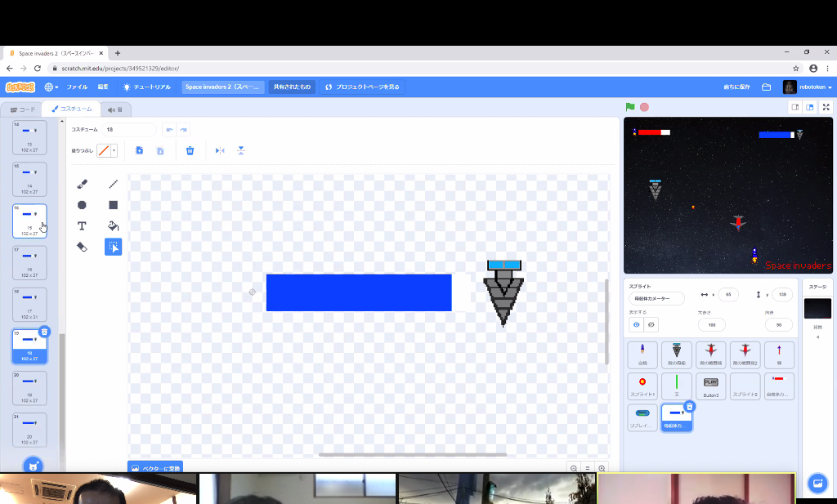Click the green flag to run
Image resolution: width=837 pixels, height=504 pixels.
pos(630,107)
